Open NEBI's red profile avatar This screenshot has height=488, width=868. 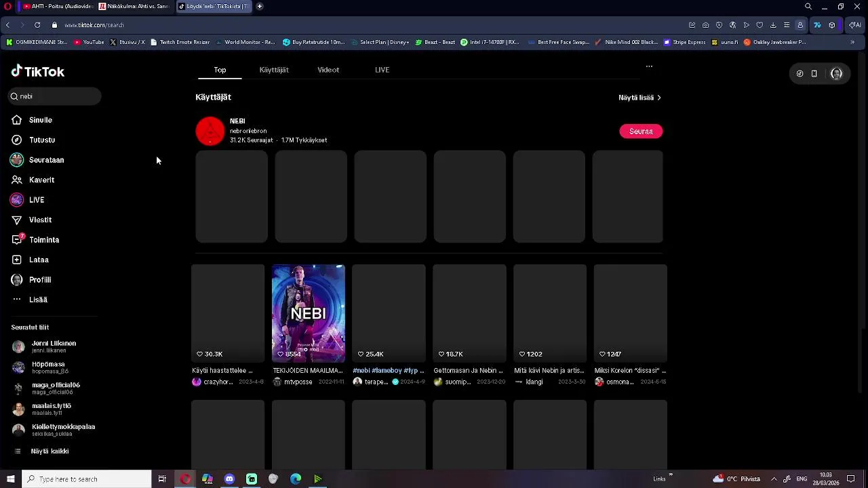210,131
